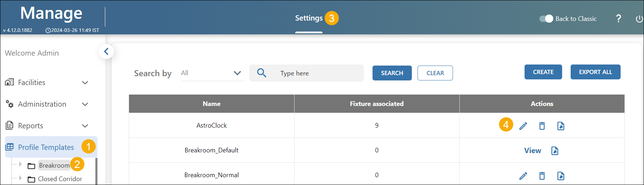Open the Facilities sidebar menu
The height and width of the screenshot is (185, 644).
[32, 82]
